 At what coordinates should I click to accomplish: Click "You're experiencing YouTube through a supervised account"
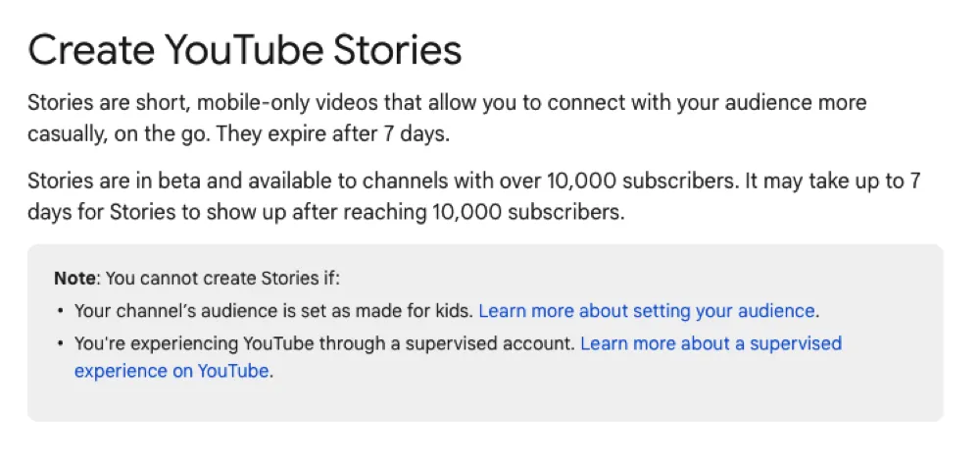pos(324,343)
